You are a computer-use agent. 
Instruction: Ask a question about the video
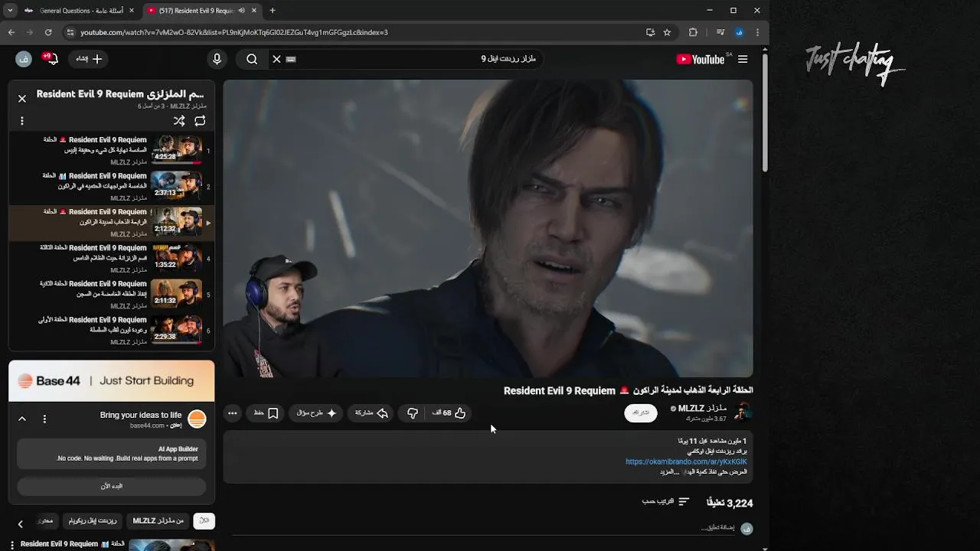(316, 413)
